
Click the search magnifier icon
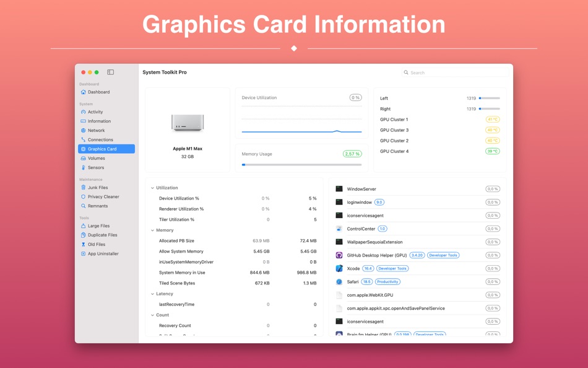406,72
